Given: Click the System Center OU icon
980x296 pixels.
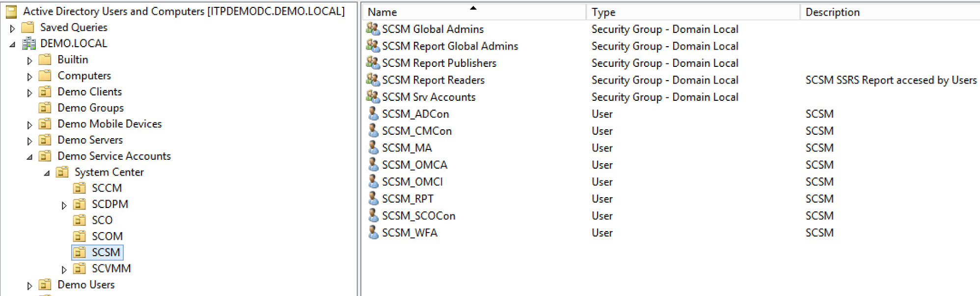Looking at the screenshot, I should click(x=62, y=172).
